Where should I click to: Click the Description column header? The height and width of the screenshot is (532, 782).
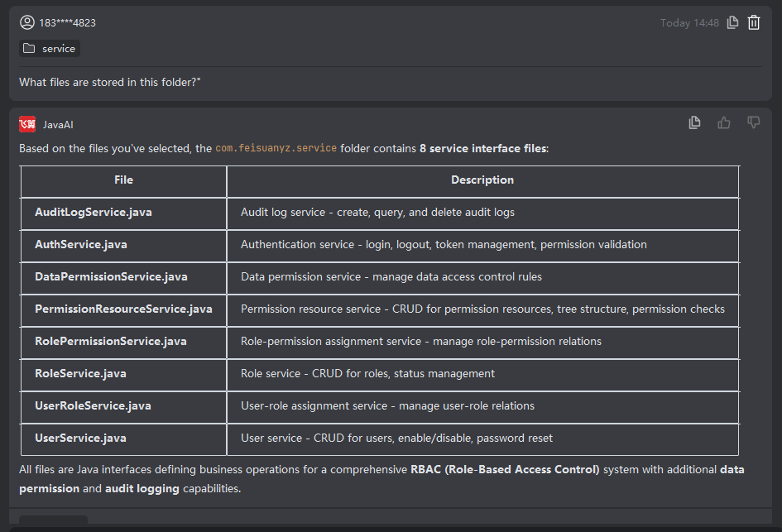tap(482, 180)
